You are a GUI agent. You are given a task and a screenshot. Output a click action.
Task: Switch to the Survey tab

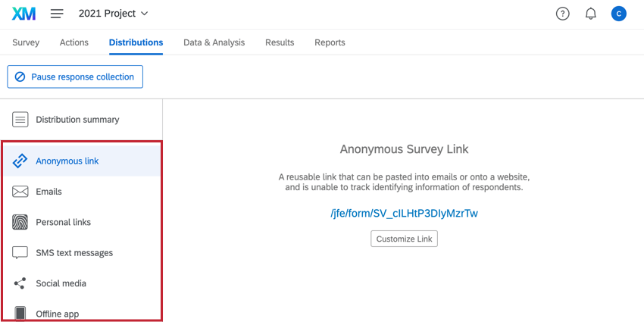coord(26,42)
